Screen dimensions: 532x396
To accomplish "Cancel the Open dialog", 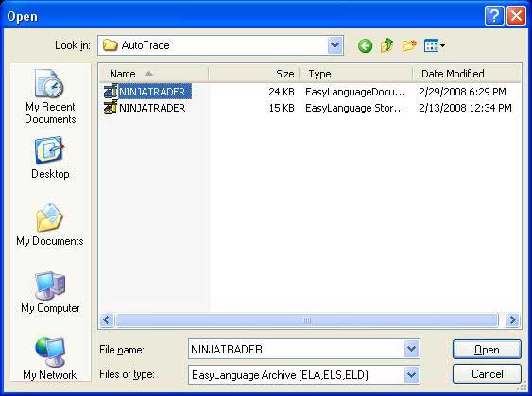I will coord(487,374).
